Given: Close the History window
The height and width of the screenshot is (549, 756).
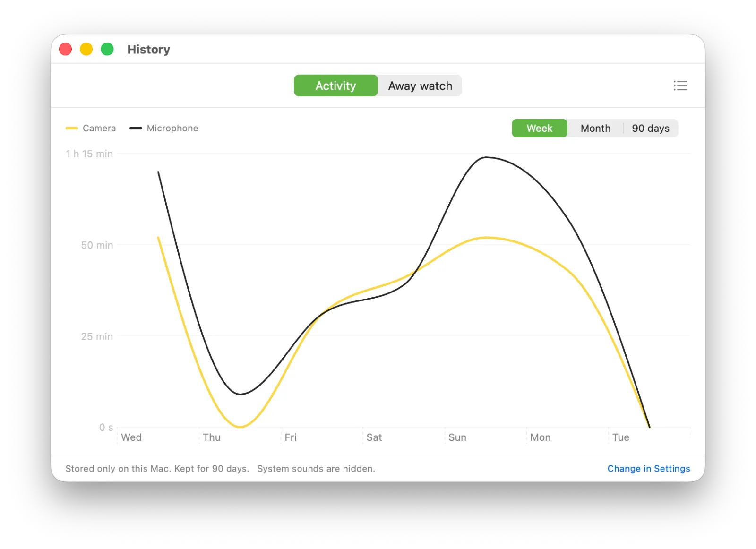Looking at the screenshot, I should click(66, 49).
